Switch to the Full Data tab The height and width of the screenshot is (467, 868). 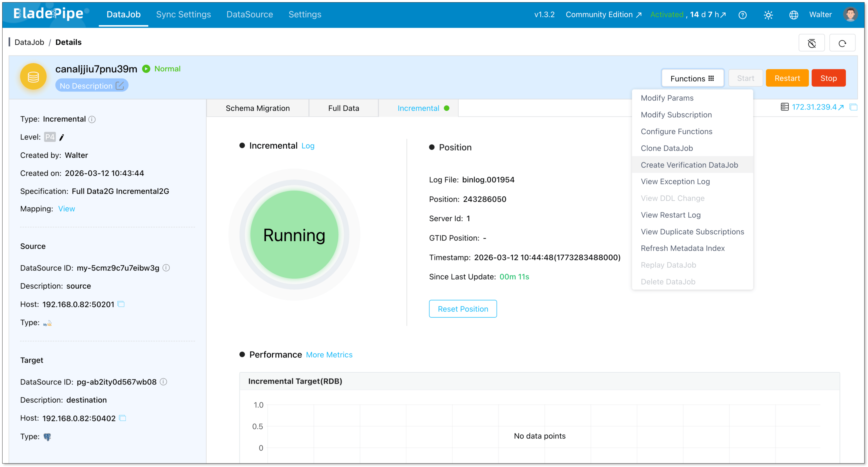click(343, 108)
